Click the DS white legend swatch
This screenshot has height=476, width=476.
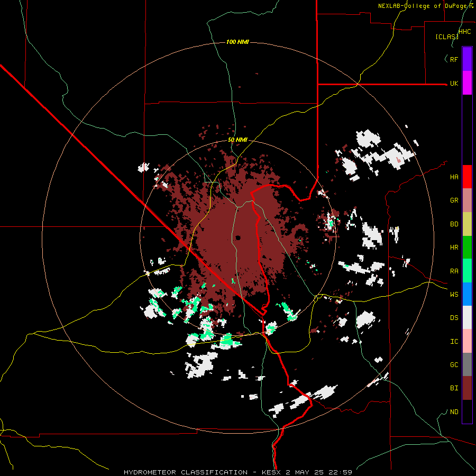467,317
